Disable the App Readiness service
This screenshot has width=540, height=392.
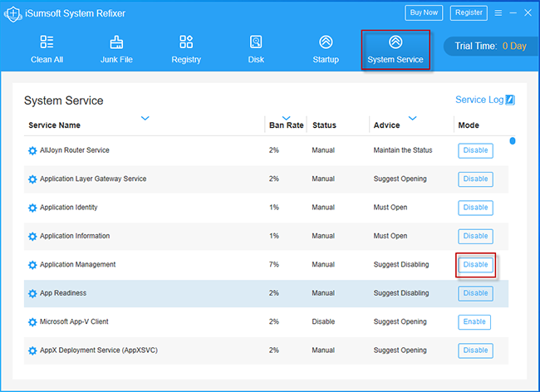coord(475,293)
